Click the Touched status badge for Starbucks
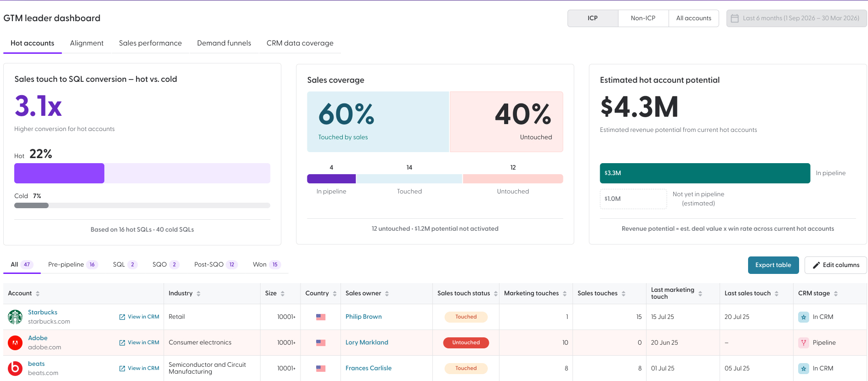The image size is (868, 381). coord(466,317)
